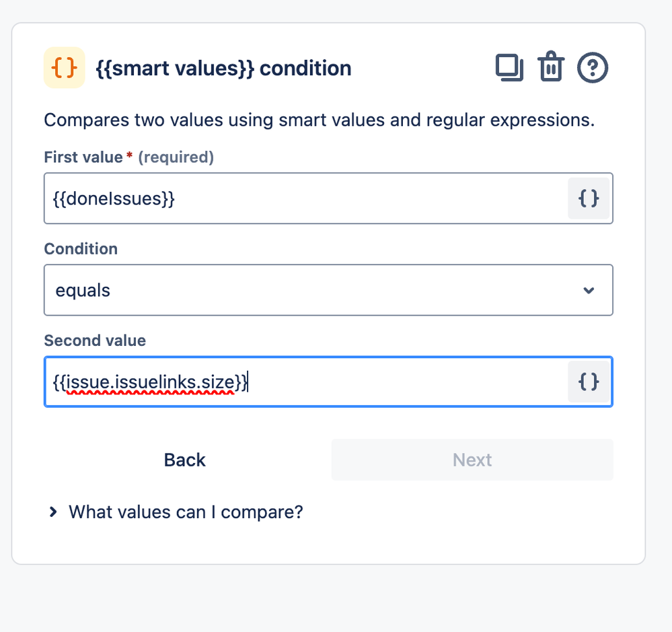Open smart value picker for Second value

tap(589, 382)
